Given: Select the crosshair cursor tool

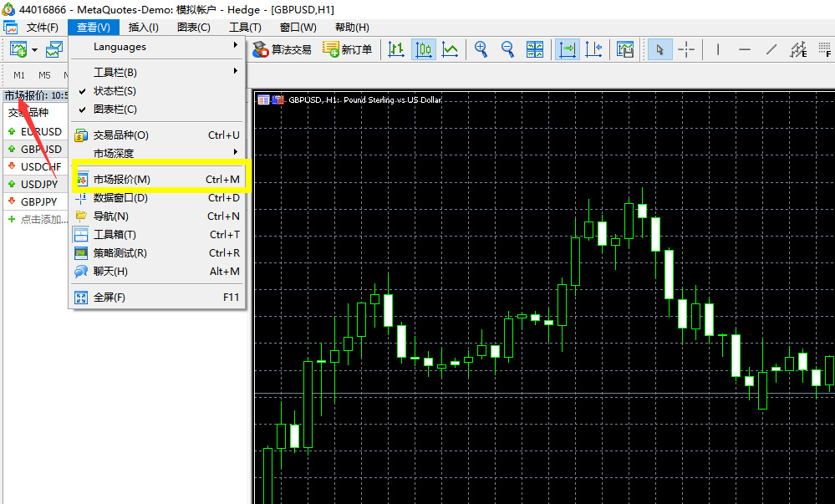Looking at the screenshot, I should coord(686,49).
